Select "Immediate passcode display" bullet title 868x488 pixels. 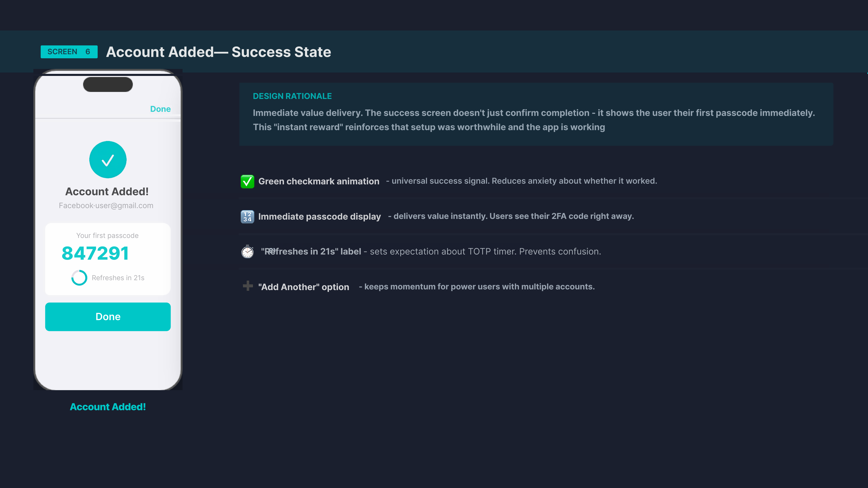coord(319,217)
